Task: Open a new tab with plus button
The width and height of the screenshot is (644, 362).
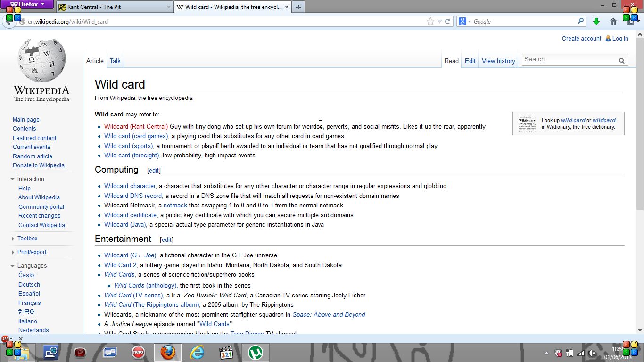Action: (x=298, y=7)
